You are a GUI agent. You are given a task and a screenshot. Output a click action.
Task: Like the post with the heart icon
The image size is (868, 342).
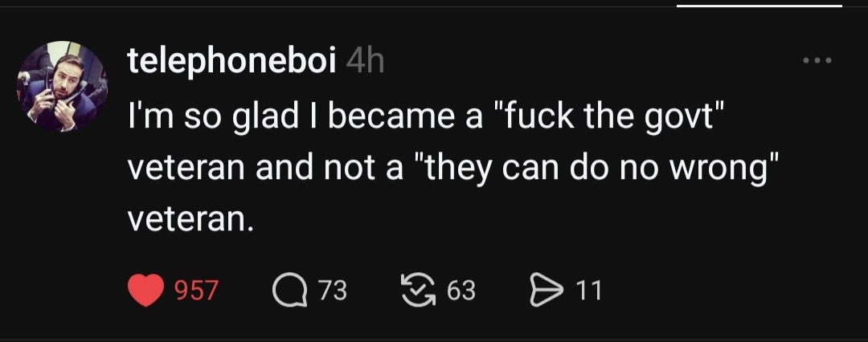(145, 290)
